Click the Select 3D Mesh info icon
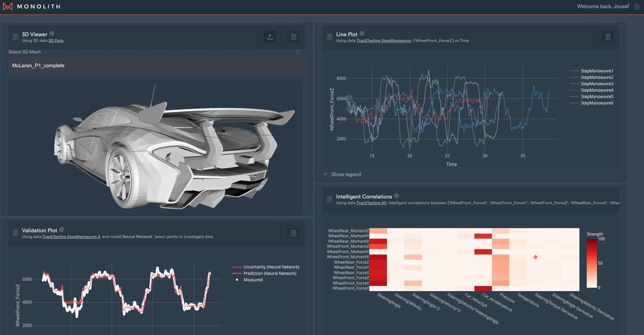This screenshot has height=335, width=644. click(x=298, y=52)
